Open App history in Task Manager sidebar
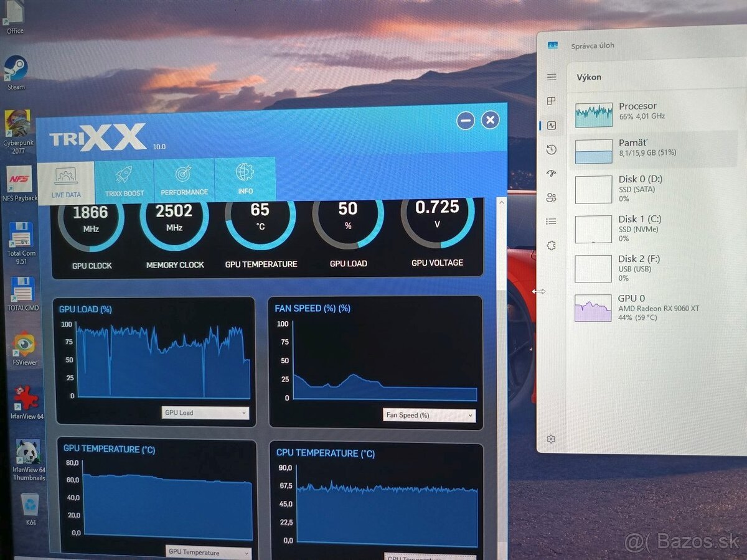Viewport: 747px width, 560px height. (x=552, y=150)
